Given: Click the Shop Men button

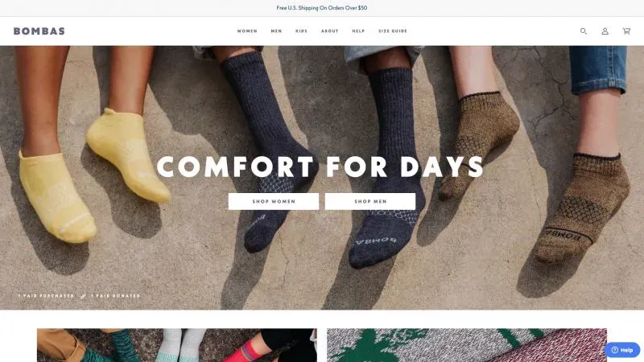Looking at the screenshot, I should [370, 201].
